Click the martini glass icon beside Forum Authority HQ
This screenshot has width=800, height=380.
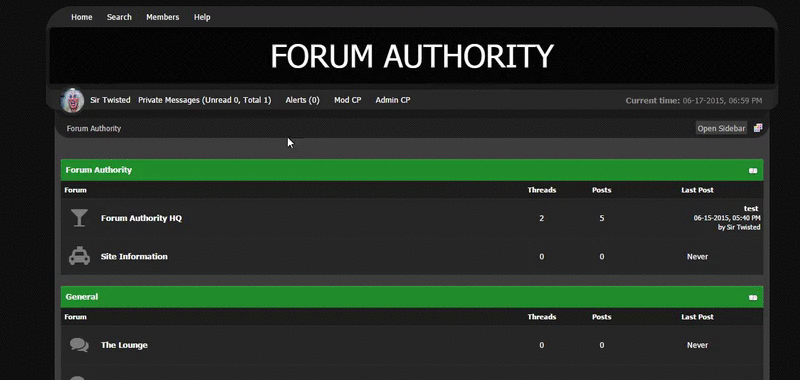(79, 218)
